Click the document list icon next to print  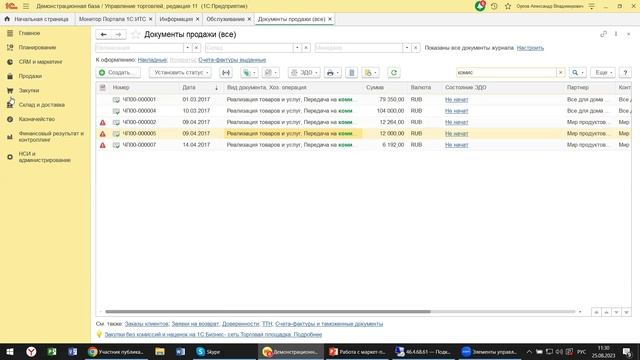point(351,73)
